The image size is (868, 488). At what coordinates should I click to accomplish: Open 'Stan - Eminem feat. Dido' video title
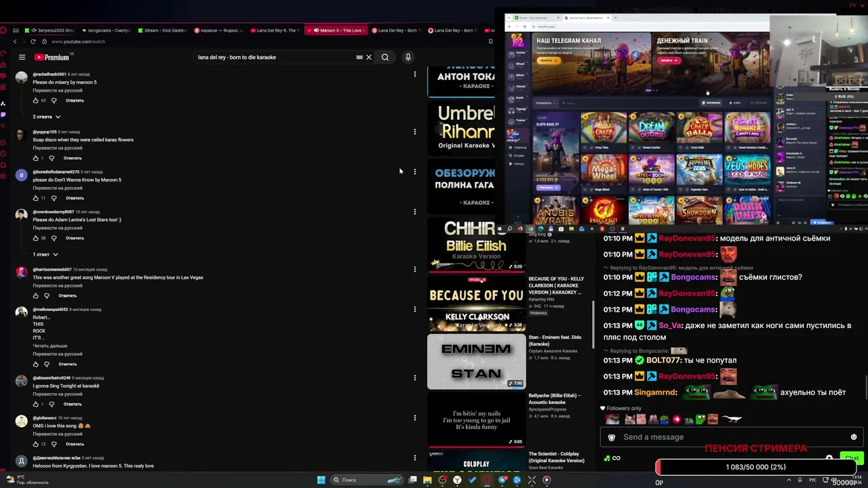pos(555,340)
